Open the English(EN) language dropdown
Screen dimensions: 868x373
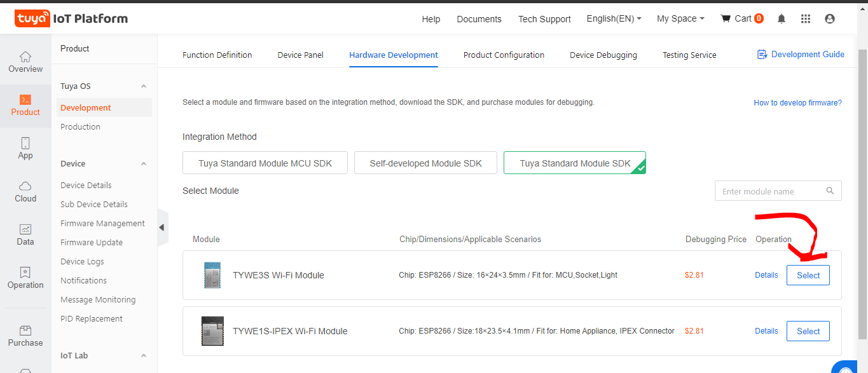click(x=614, y=19)
